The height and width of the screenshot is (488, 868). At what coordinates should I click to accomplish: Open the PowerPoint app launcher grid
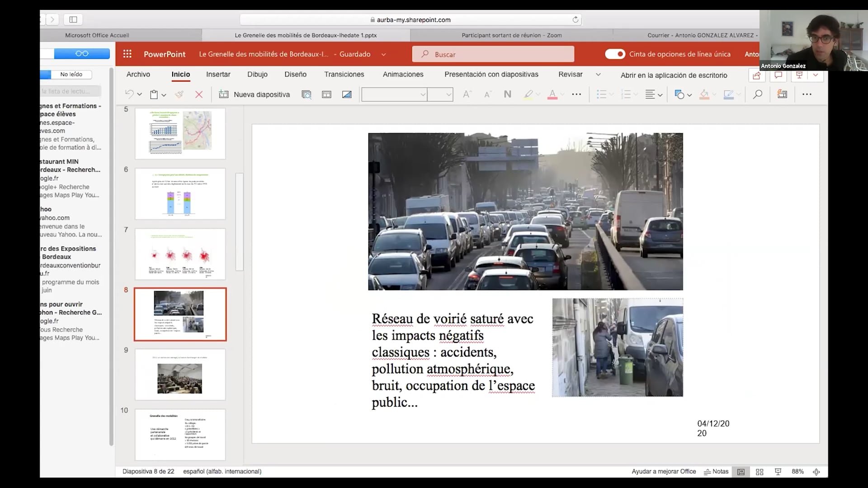pos(127,54)
